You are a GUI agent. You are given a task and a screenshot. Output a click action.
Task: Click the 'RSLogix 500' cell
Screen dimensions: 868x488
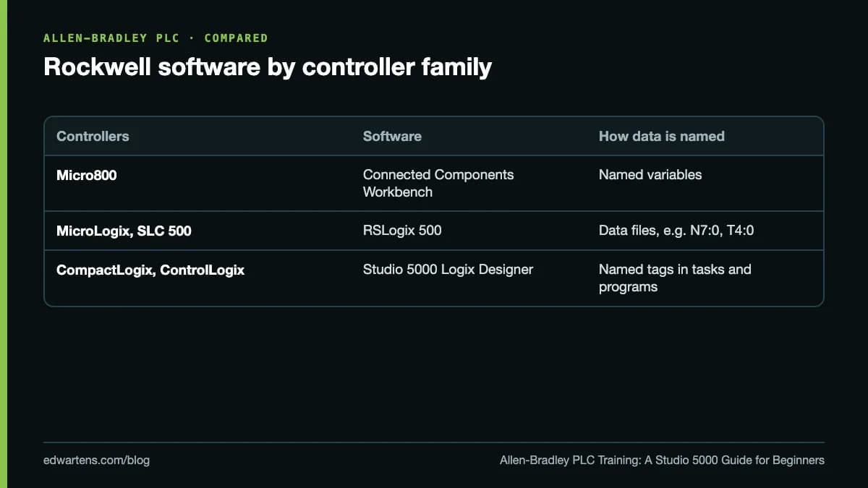click(x=402, y=231)
